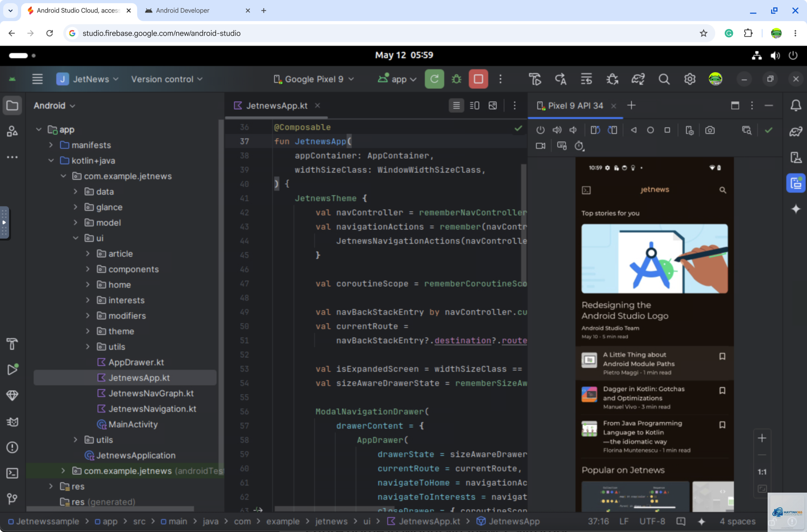Open the Build hammer tool window
The height and width of the screenshot is (532, 807).
click(x=12, y=344)
